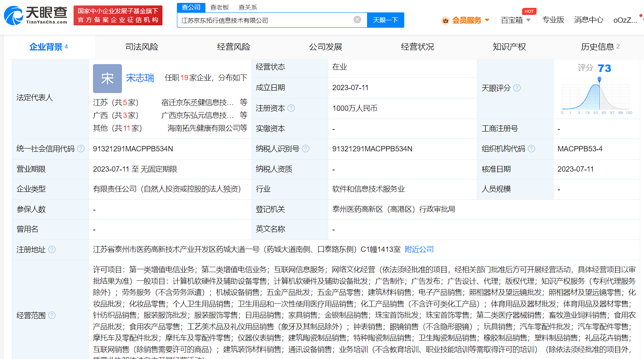Click help icon beside 统一社会信用代码
The height and width of the screenshot is (359, 644).
pos(81,148)
